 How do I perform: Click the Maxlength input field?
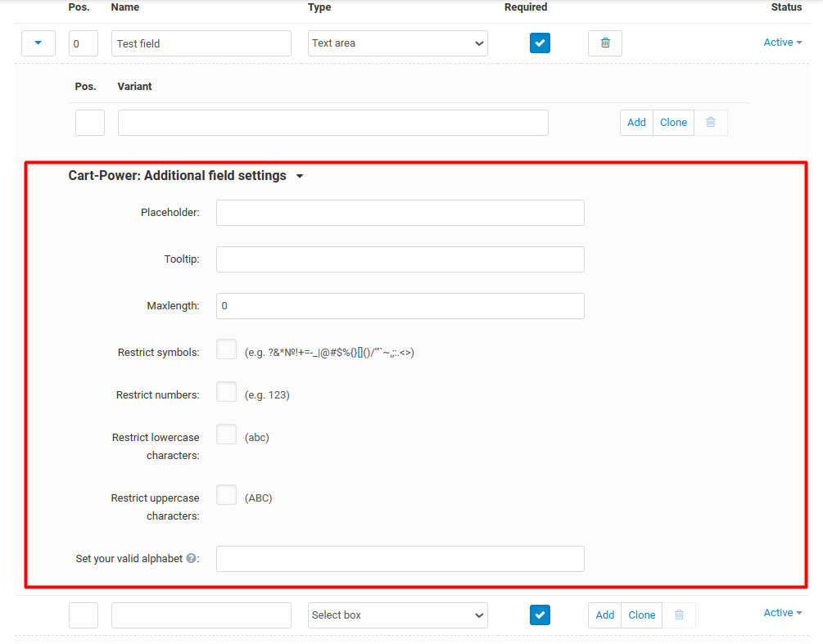400,306
